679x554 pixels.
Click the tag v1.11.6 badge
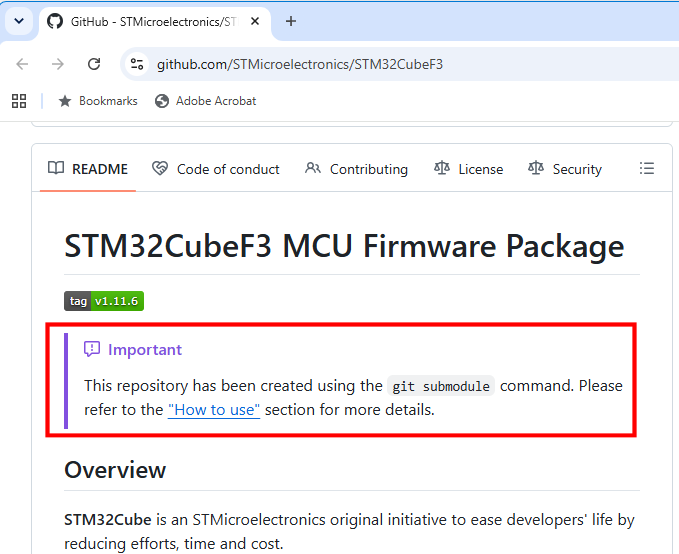tap(104, 301)
